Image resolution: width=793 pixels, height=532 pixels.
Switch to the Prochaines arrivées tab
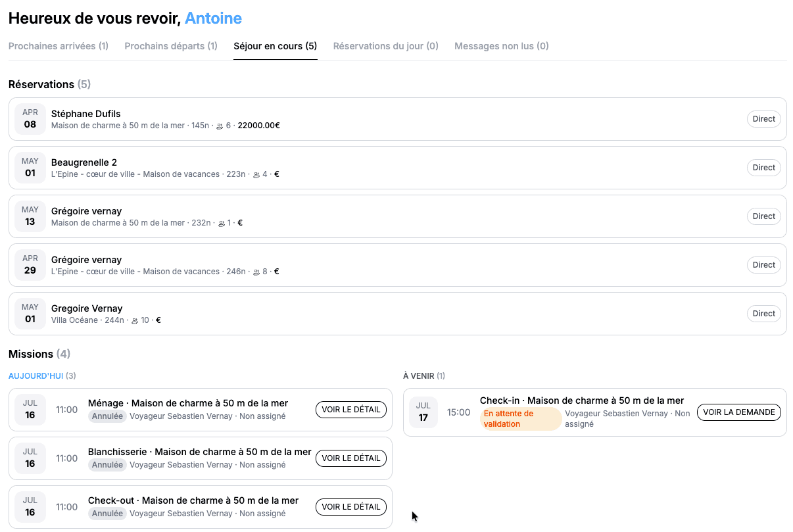59,46
